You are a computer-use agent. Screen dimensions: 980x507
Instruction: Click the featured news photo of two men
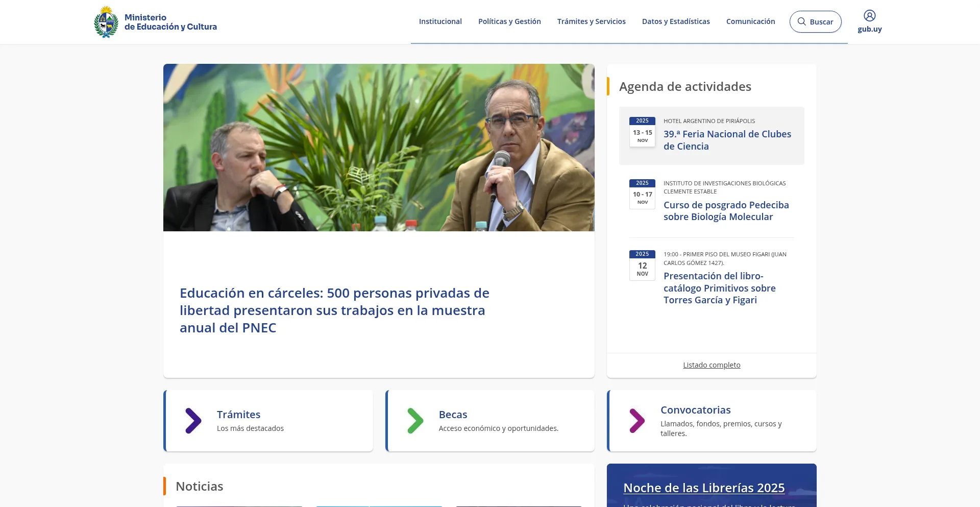tap(379, 148)
